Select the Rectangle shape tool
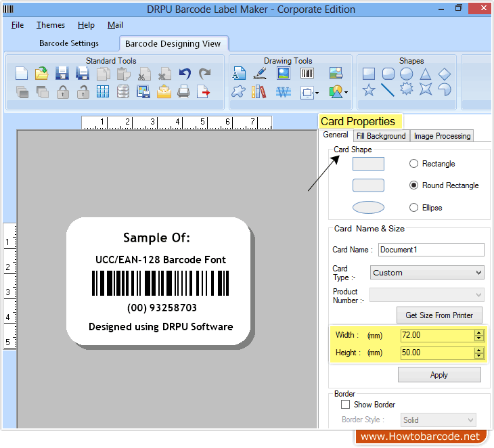This screenshot has width=494, height=448. 369,74
